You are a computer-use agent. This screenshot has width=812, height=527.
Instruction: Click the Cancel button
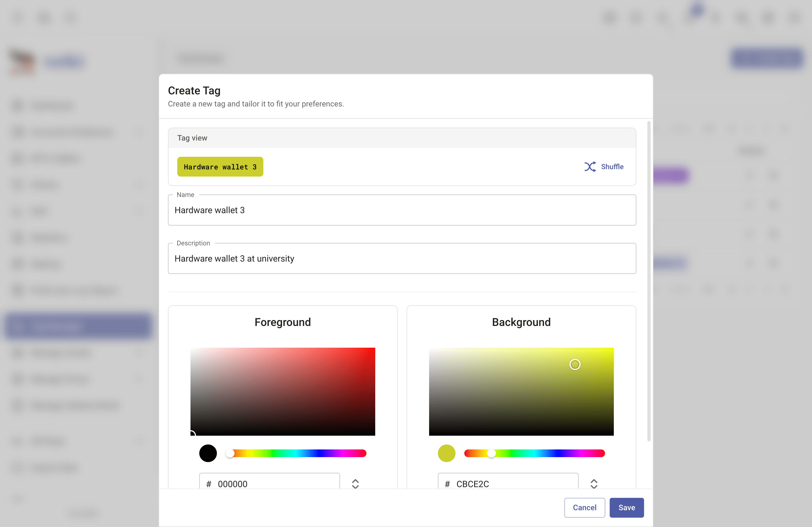(x=584, y=507)
